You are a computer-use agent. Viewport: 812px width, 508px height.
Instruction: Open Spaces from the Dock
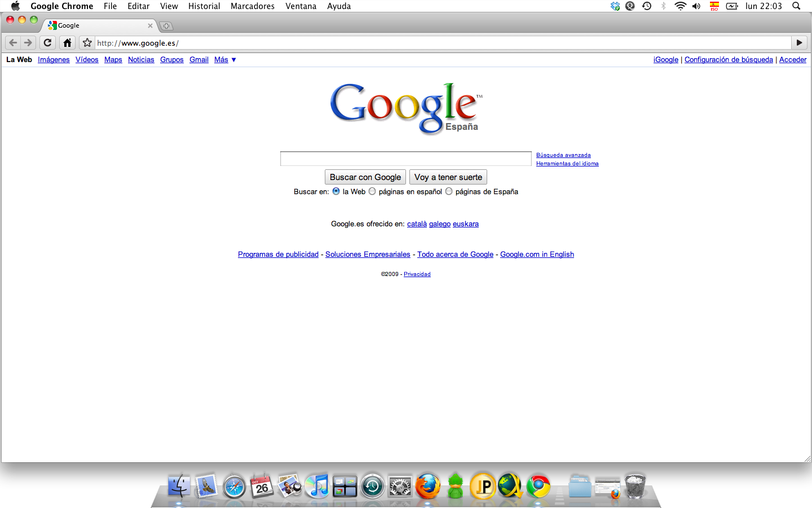pyautogui.click(x=345, y=486)
